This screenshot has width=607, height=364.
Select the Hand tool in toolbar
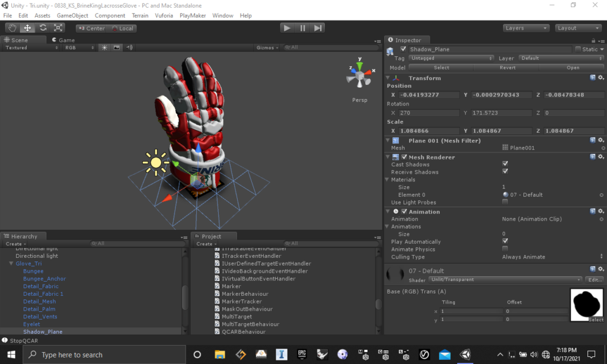click(x=12, y=28)
